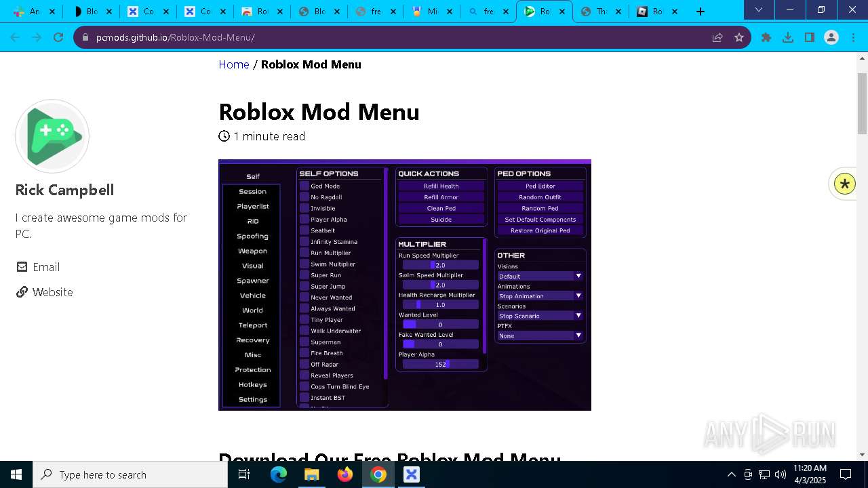Click the Home breadcrumb link
868x488 pixels.
pyautogui.click(x=234, y=64)
